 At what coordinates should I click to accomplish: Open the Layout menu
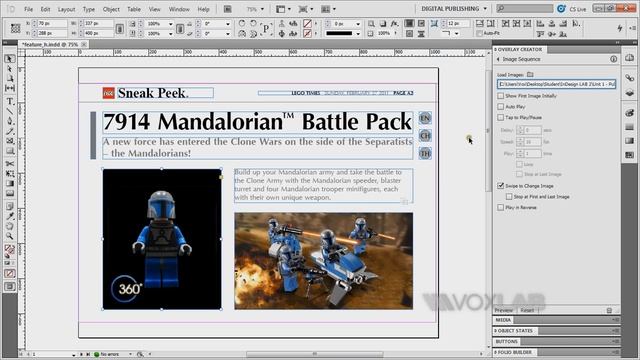pos(67,9)
